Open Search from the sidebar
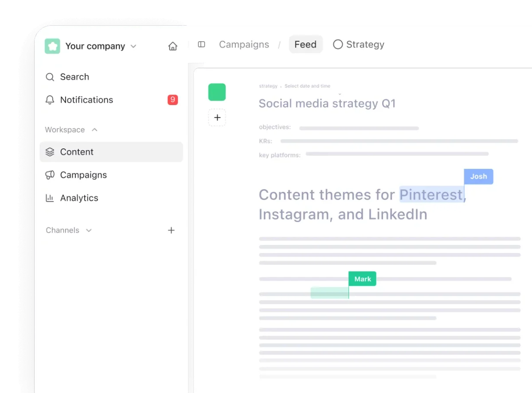 point(74,77)
